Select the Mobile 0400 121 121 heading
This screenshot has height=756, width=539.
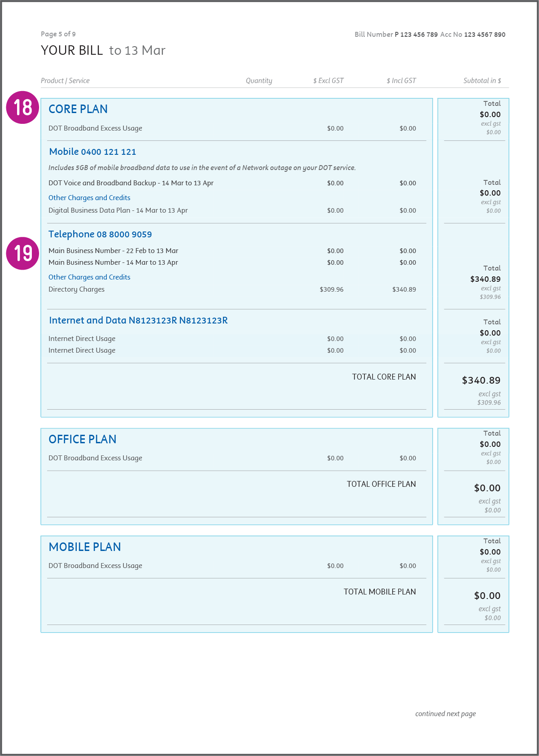[x=92, y=152]
